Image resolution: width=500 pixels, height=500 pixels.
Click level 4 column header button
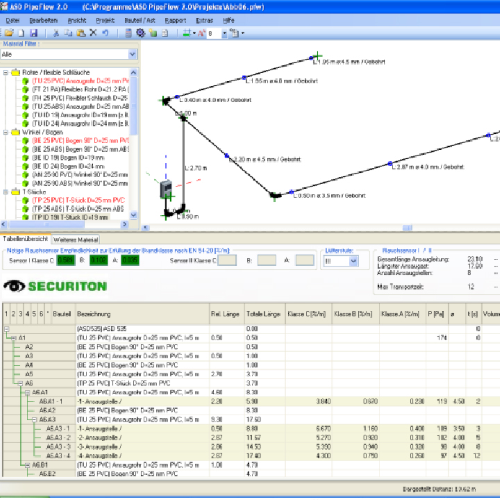(27, 314)
